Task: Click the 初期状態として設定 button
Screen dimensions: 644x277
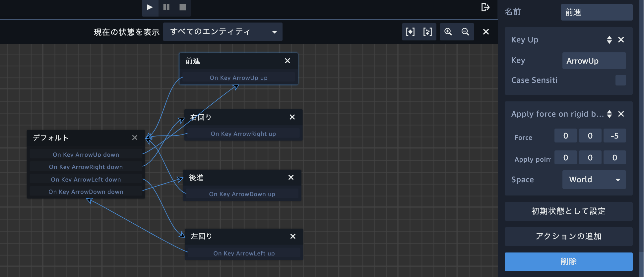Action: coord(568,211)
